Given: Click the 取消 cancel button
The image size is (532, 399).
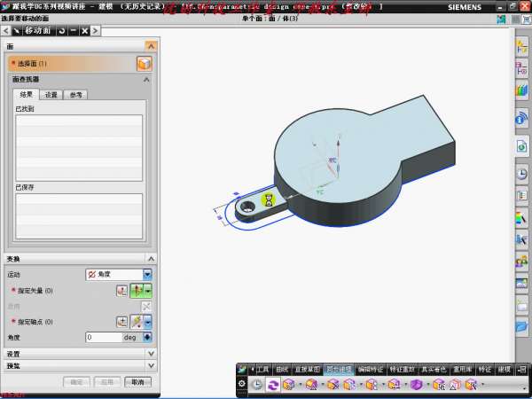Looking at the screenshot, I should click(137, 381).
